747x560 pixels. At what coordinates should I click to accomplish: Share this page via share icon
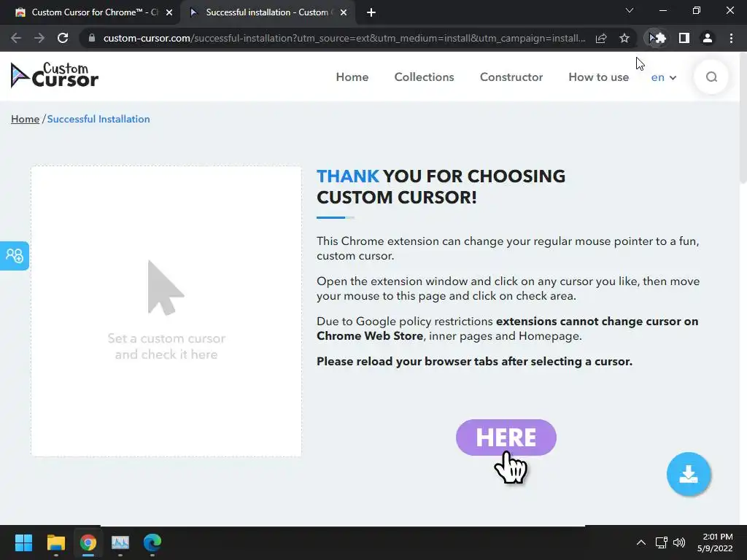click(x=601, y=38)
